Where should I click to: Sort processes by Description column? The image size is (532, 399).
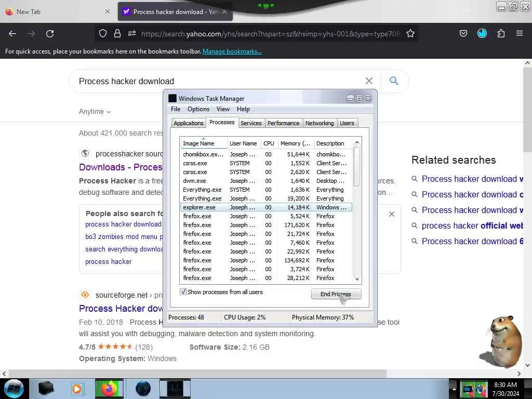(334, 143)
